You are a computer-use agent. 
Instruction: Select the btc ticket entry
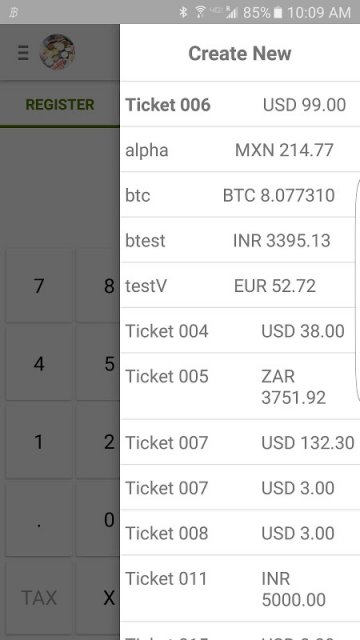point(240,195)
